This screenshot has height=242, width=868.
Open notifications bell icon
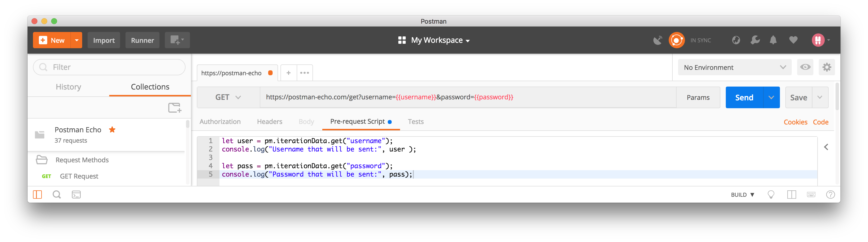(x=773, y=40)
